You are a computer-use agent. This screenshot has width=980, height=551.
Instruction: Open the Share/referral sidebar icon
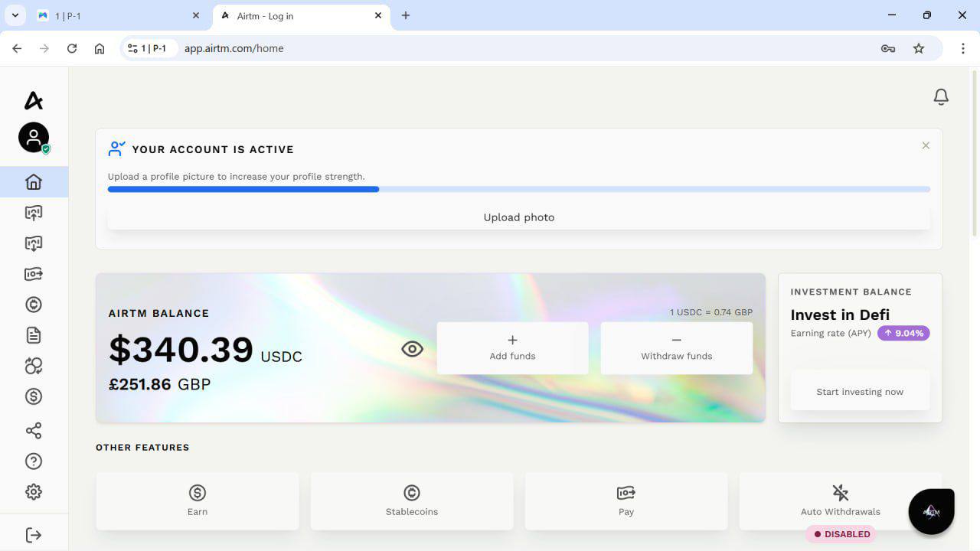click(34, 431)
